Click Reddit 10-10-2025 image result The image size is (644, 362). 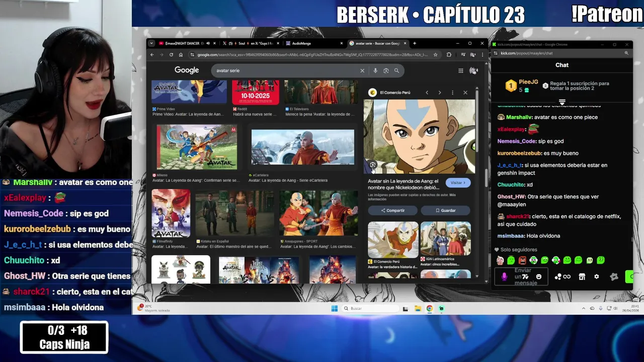(x=256, y=93)
